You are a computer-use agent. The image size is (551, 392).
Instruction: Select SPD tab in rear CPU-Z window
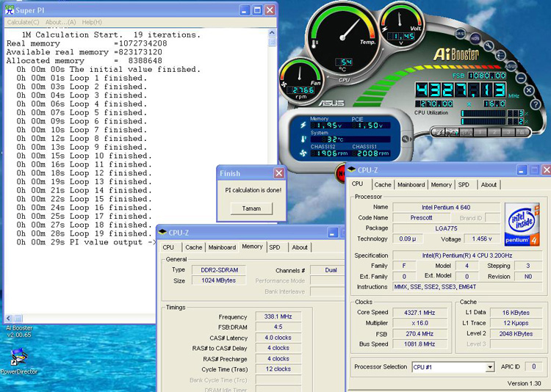(x=275, y=247)
